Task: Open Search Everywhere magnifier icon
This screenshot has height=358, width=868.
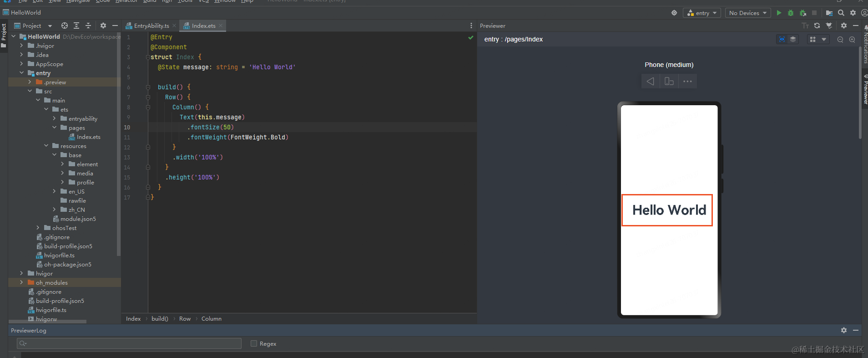Action: (841, 13)
